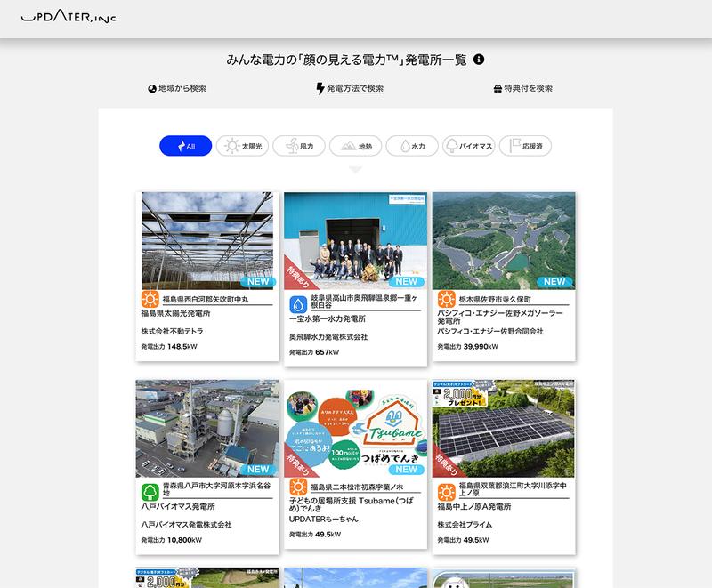Open the 八戸バイオマス発電所 plant name
The width and height of the screenshot is (712, 588).
pos(178,506)
